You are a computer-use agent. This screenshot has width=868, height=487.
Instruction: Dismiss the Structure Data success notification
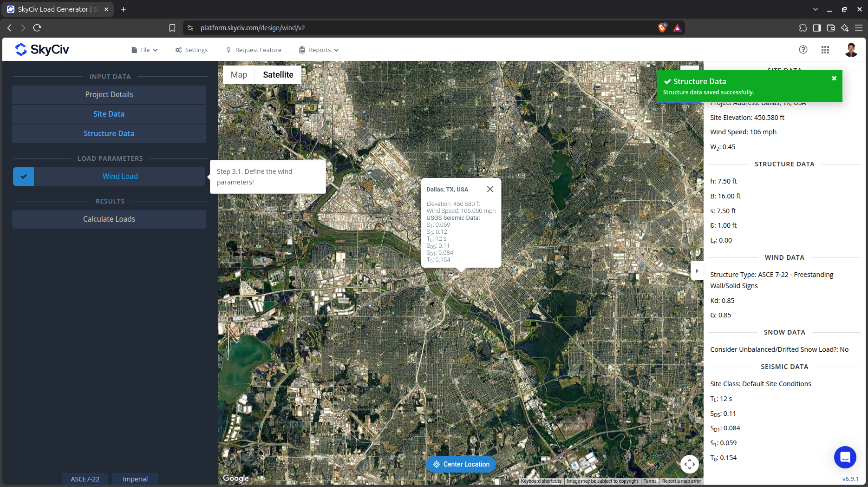click(x=834, y=79)
